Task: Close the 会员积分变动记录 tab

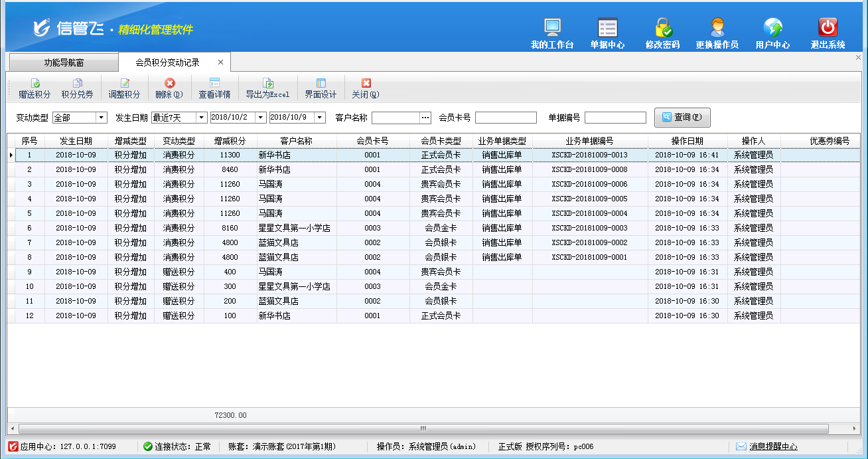Action: click(221, 62)
